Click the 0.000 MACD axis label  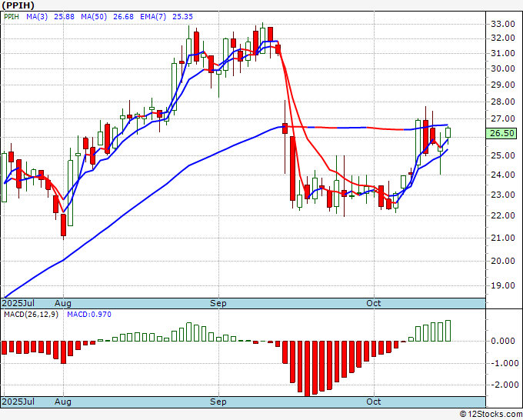[x=503, y=341]
